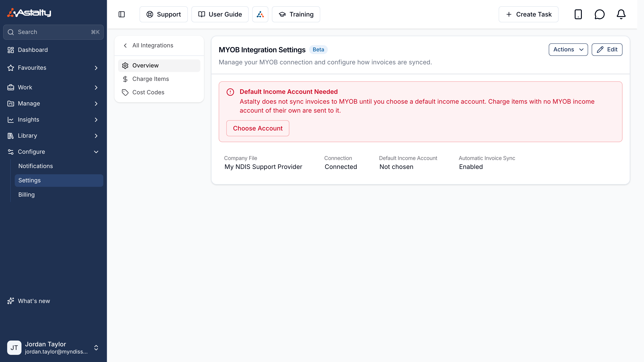The width and height of the screenshot is (644, 362).
Task: Click Create Task button
Action: pos(528,14)
